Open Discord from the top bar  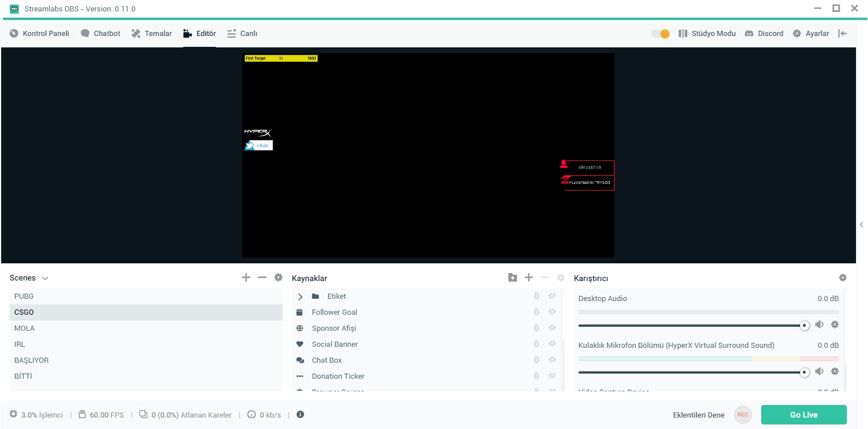764,34
